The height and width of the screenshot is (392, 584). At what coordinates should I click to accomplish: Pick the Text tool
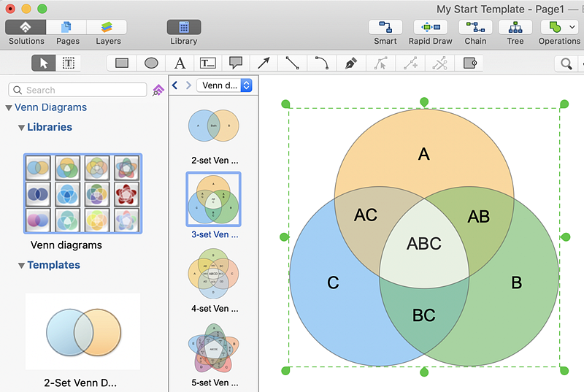click(x=180, y=64)
